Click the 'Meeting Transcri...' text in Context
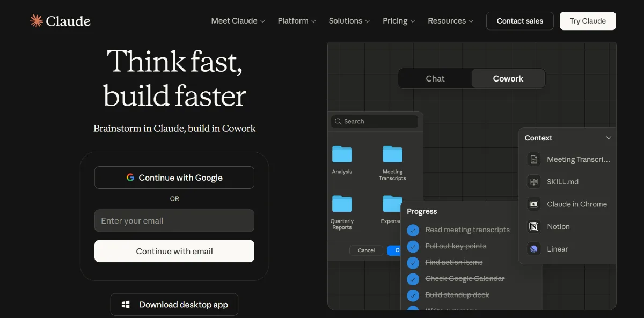Image resolution: width=644 pixels, height=318 pixels. [x=579, y=159]
